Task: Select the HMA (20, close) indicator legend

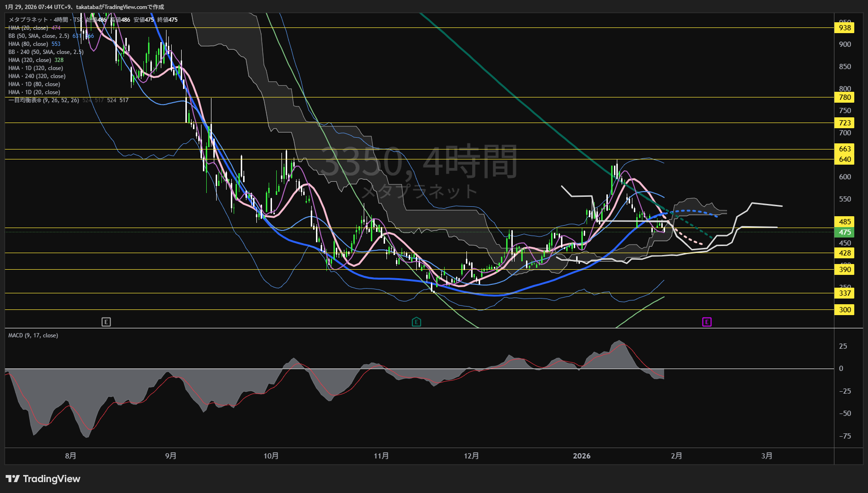Action: coord(28,28)
